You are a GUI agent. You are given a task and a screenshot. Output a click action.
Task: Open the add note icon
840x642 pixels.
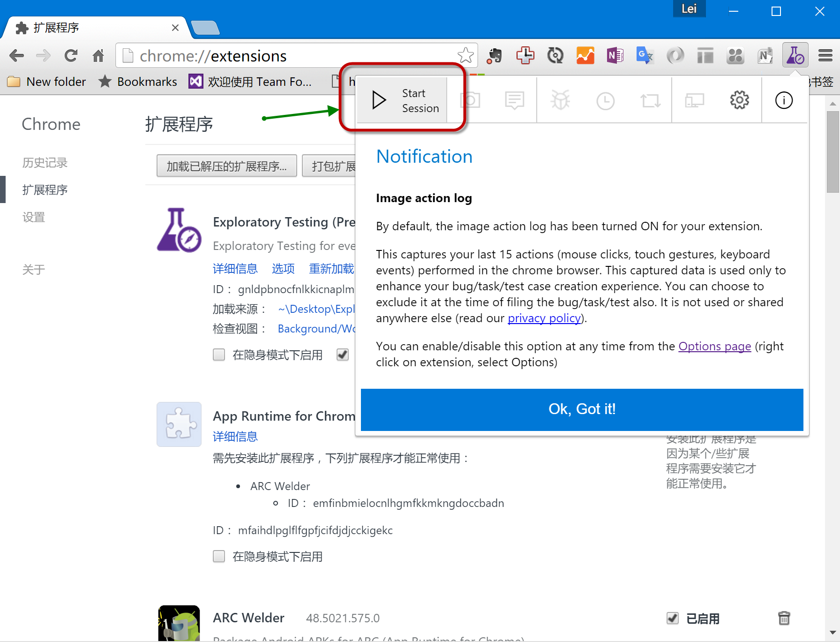[514, 100]
